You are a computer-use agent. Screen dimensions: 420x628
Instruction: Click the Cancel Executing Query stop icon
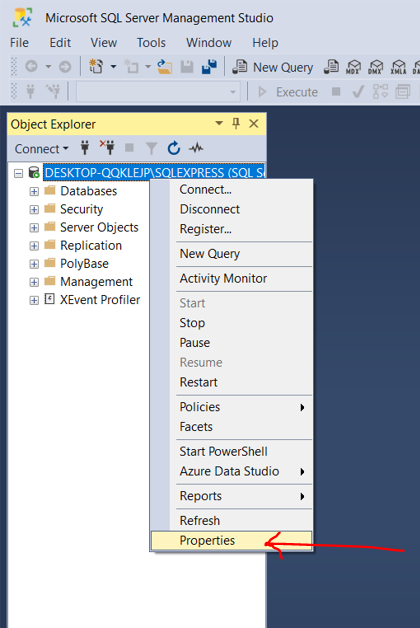pyautogui.click(x=336, y=92)
